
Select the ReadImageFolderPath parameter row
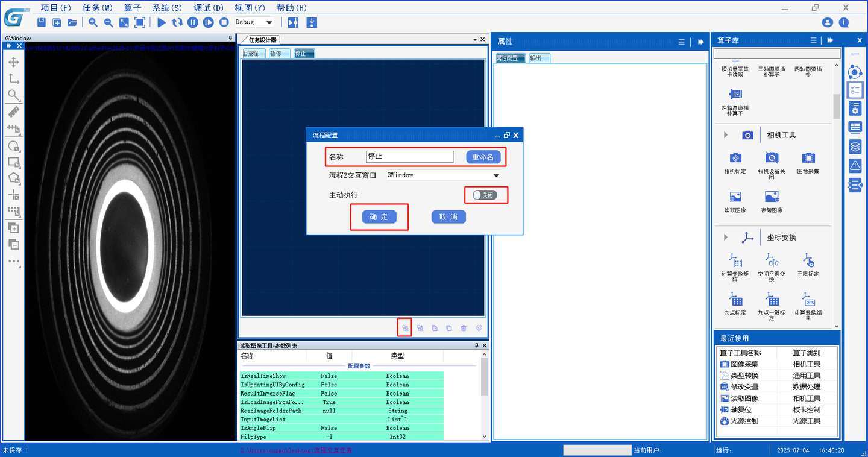(x=342, y=411)
